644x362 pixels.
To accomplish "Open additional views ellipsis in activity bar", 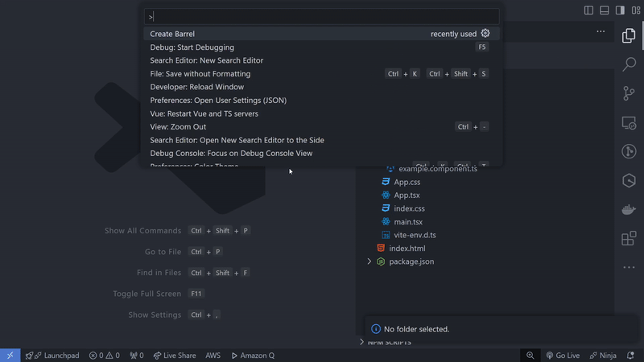I will [x=629, y=267].
